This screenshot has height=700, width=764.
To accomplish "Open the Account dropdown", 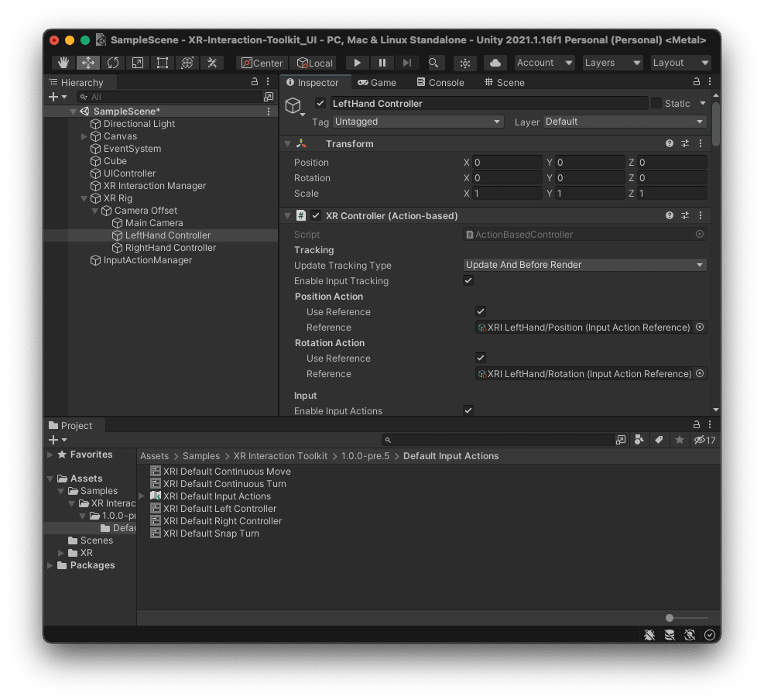I will (544, 63).
